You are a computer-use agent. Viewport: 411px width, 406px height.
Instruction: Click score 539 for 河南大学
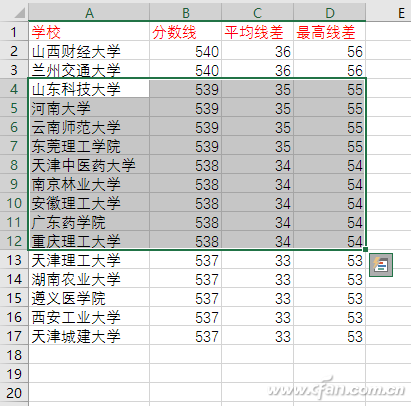pyautogui.click(x=185, y=108)
